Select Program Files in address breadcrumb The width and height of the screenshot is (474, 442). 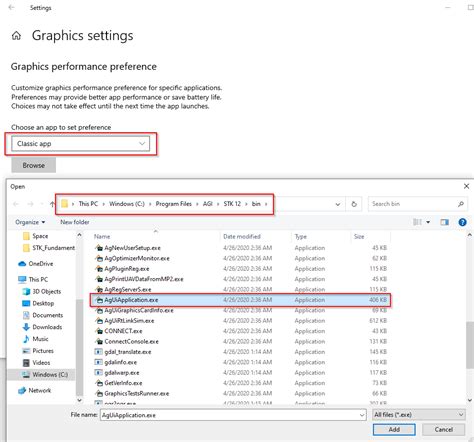pos(174,204)
